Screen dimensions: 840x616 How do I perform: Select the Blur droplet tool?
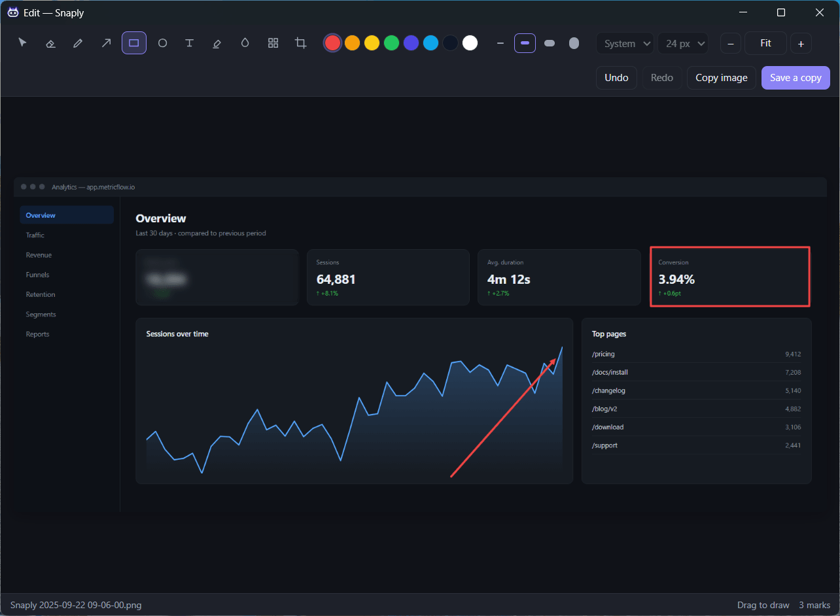pyautogui.click(x=245, y=43)
